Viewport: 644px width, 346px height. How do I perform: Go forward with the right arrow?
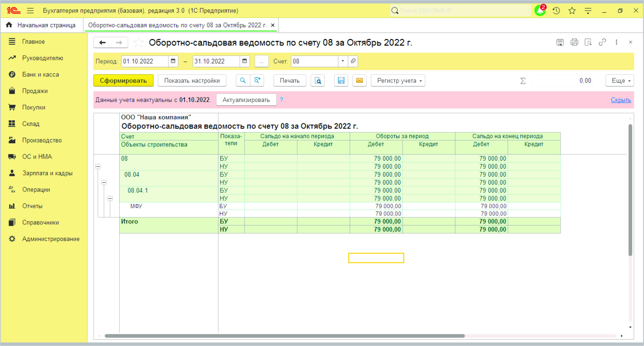(119, 42)
